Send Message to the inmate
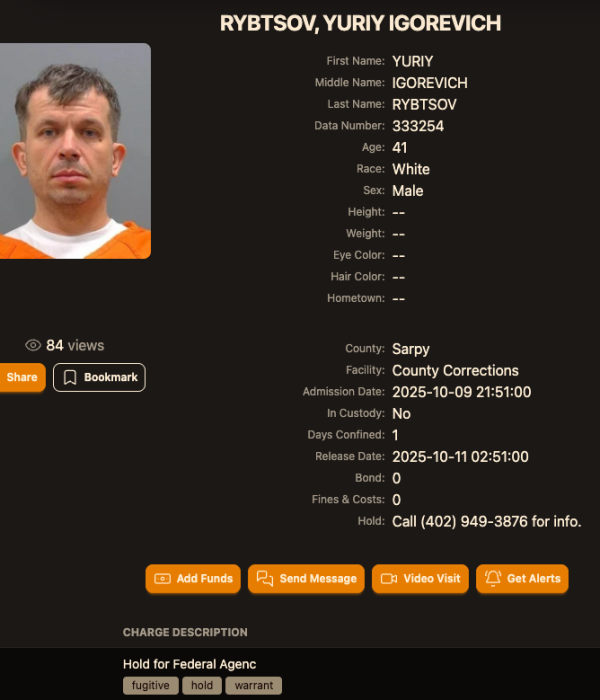The image size is (600, 700). (306, 579)
